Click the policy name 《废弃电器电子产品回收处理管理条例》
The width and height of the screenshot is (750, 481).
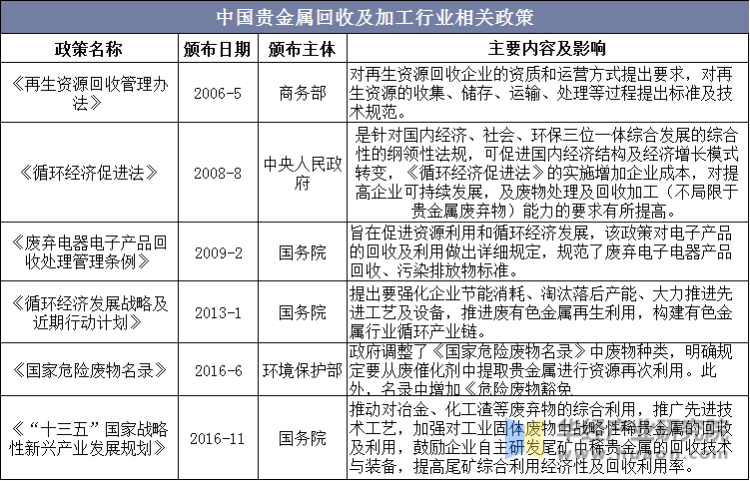coord(88,252)
